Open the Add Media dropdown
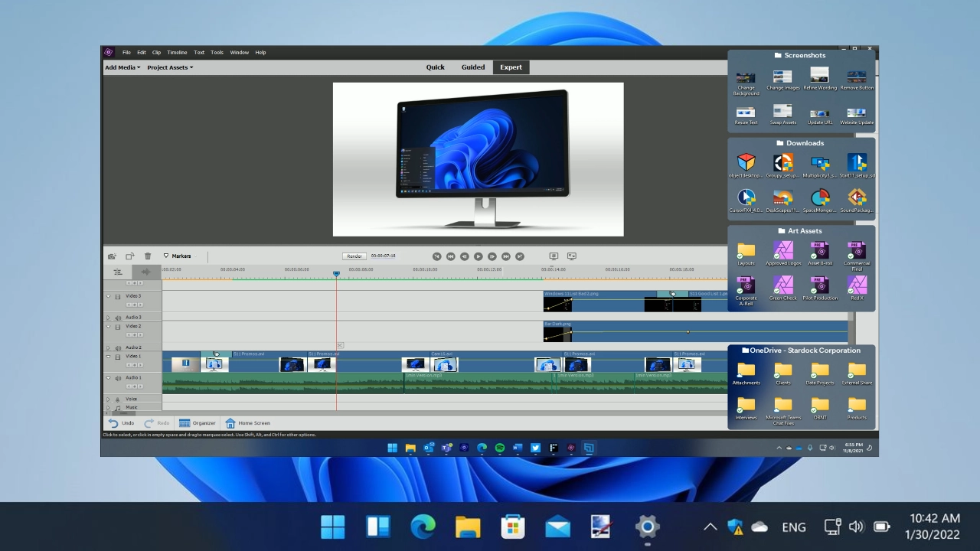The height and width of the screenshot is (551, 980). coord(122,67)
